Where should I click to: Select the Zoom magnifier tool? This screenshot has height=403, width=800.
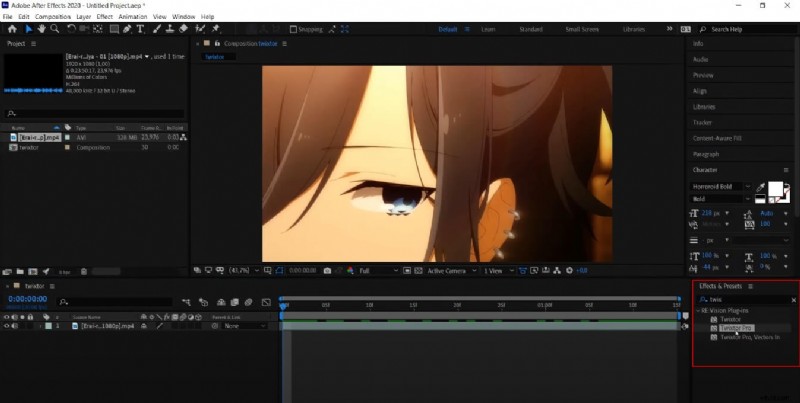coord(54,29)
